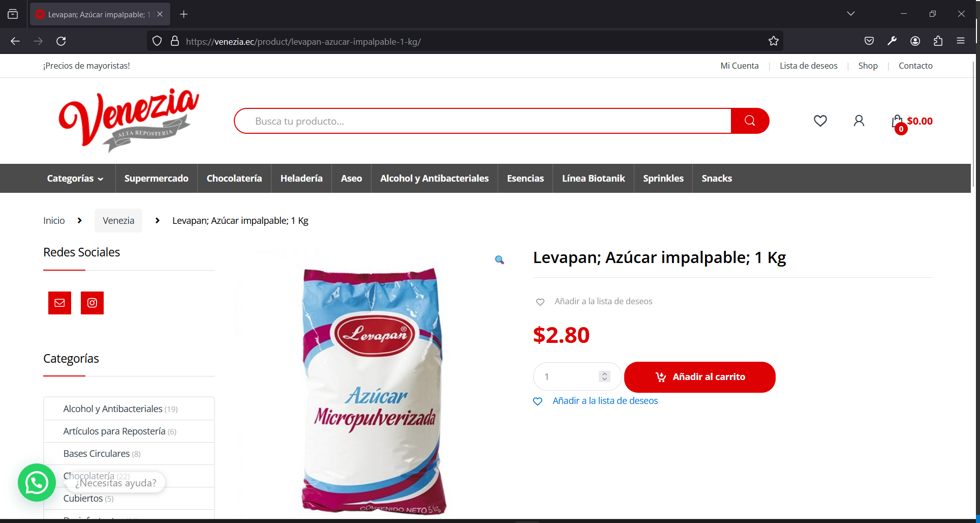Click the ¿Necesitas ayuda? chat label
Viewport: 980px width, 523px height.
116,482
